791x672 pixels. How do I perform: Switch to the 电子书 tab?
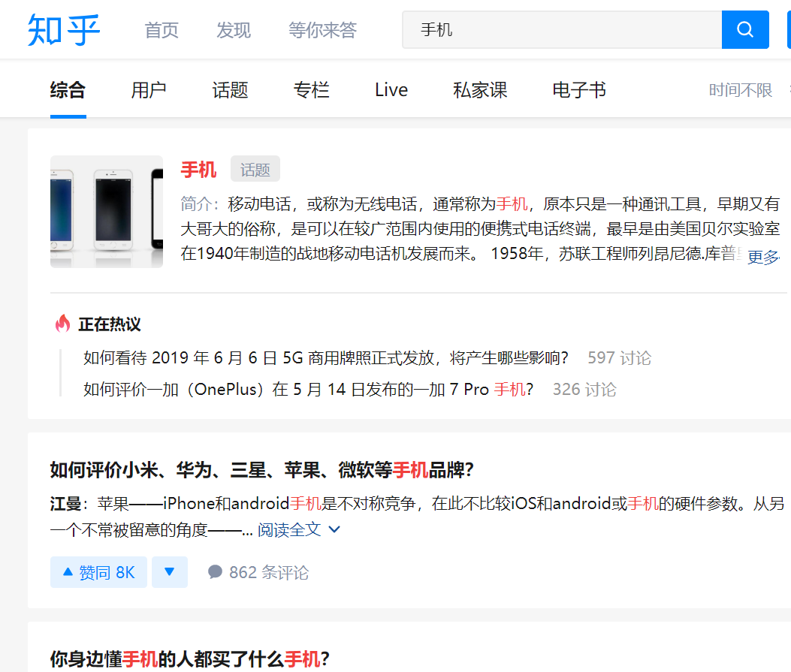click(x=579, y=90)
